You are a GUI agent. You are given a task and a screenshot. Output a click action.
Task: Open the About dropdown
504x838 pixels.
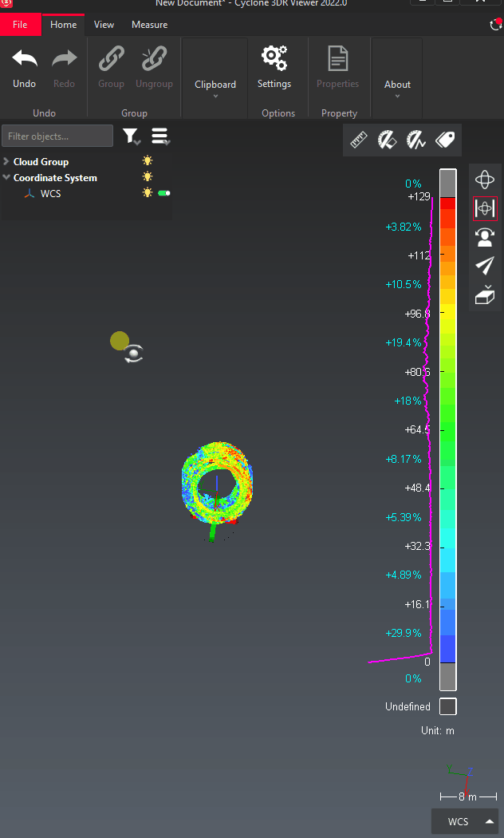pos(397,89)
